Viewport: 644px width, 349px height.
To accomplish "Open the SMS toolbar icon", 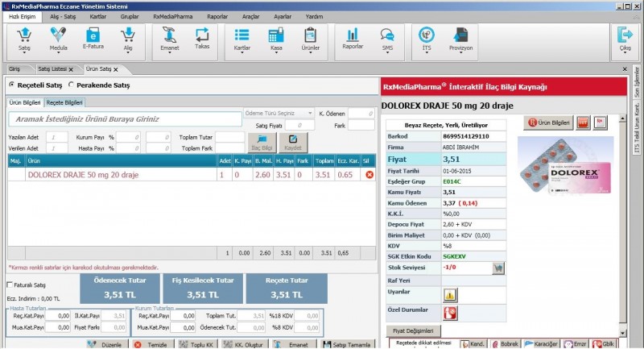I will [387, 37].
